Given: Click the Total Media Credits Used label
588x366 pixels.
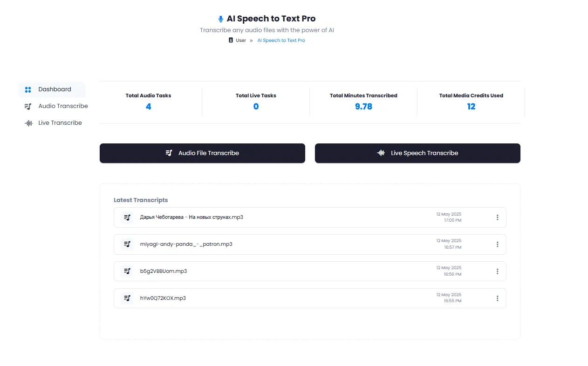Looking at the screenshot, I should coord(471,95).
